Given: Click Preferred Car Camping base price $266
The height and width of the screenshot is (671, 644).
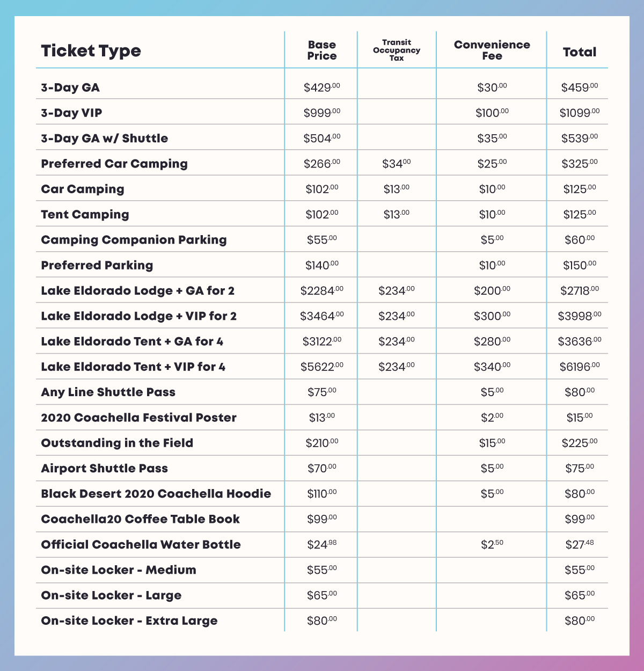Looking at the screenshot, I should pos(321,164).
